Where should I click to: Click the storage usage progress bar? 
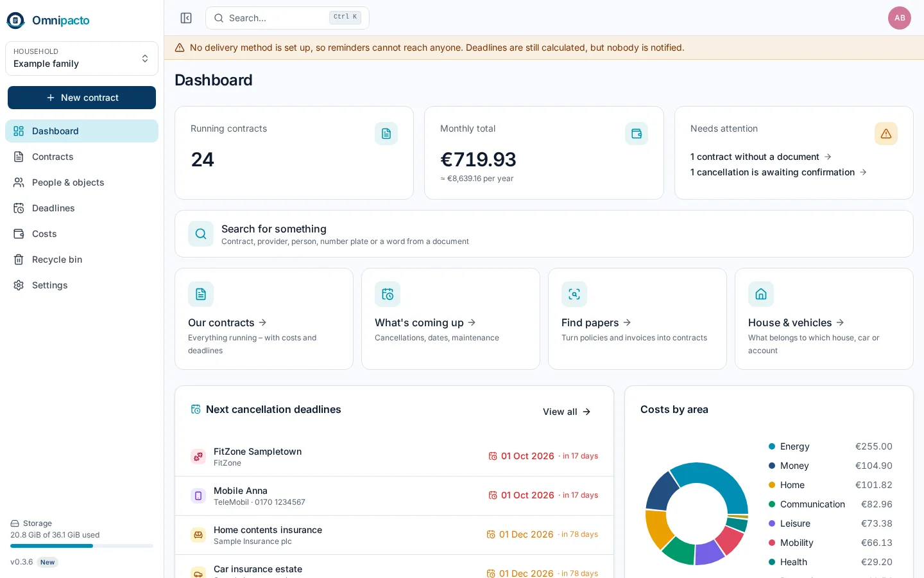pyautogui.click(x=81, y=546)
